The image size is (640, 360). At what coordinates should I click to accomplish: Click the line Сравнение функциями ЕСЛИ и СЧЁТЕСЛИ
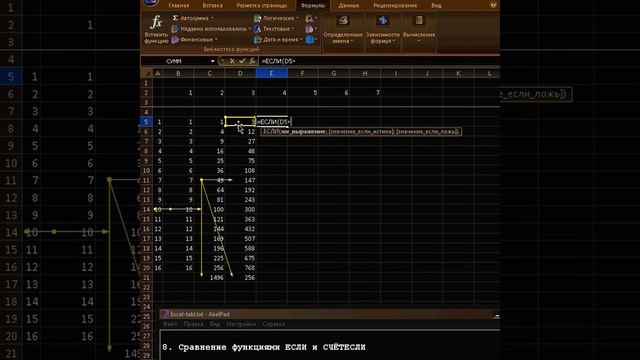coord(272,347)
